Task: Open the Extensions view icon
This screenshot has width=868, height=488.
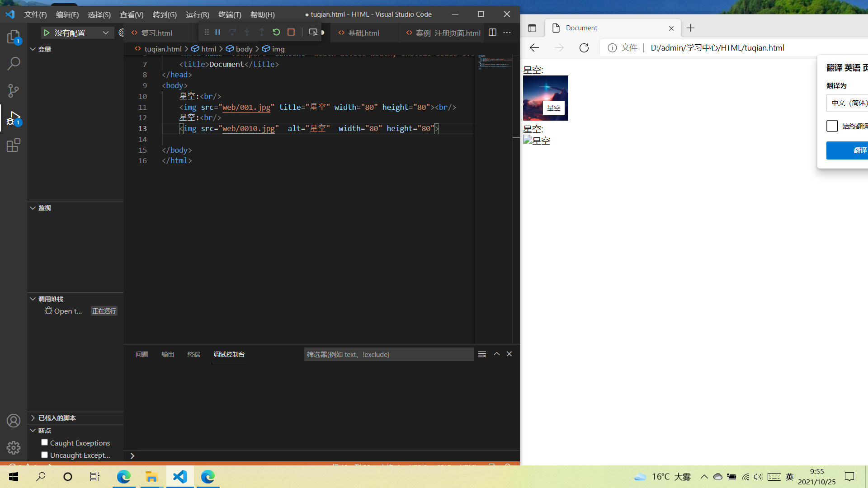Action: tap(14, 145)
